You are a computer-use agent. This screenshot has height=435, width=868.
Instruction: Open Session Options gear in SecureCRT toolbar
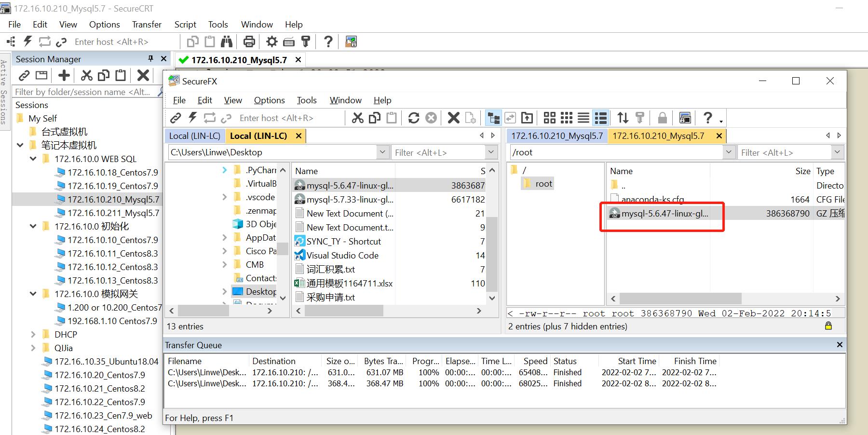tap(272, 41)
